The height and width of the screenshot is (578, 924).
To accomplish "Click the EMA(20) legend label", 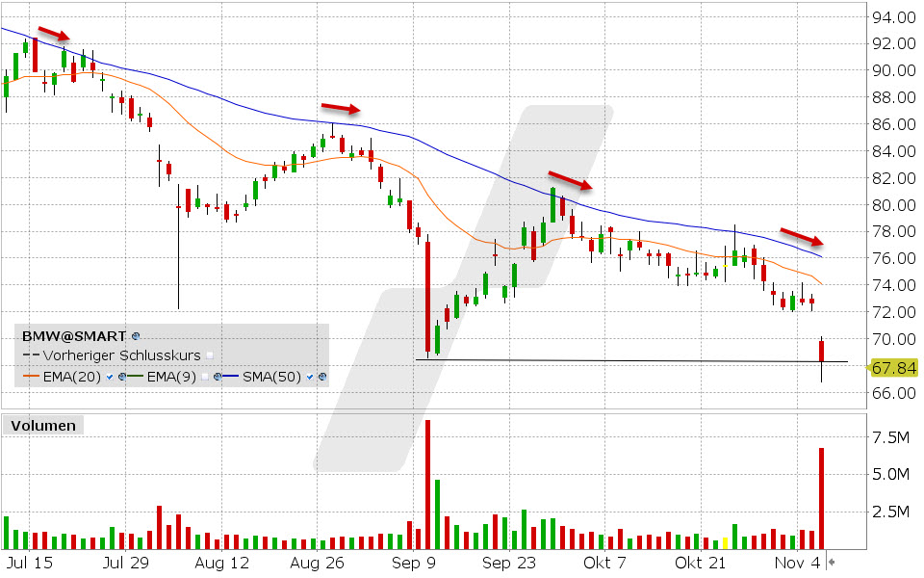I will (x=72, y=377).
